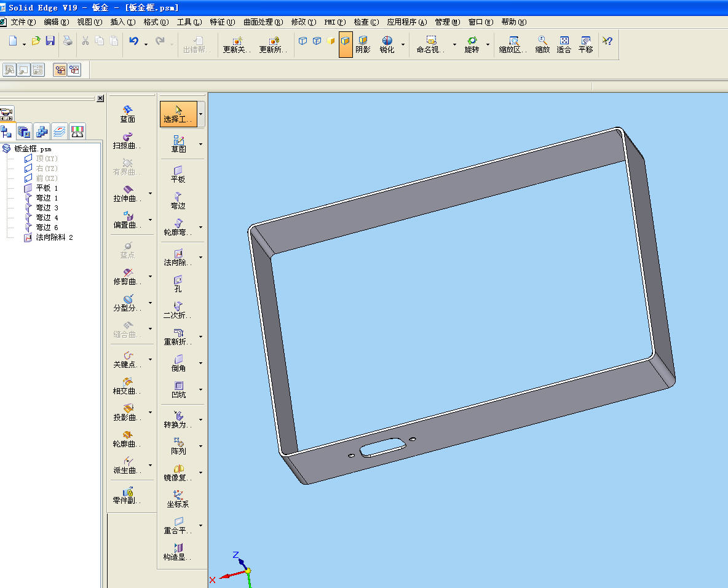Viewport: 728px width, 588px height.
Task: Select 平板 1 in feature tree
Action: (x=47, y=188)
